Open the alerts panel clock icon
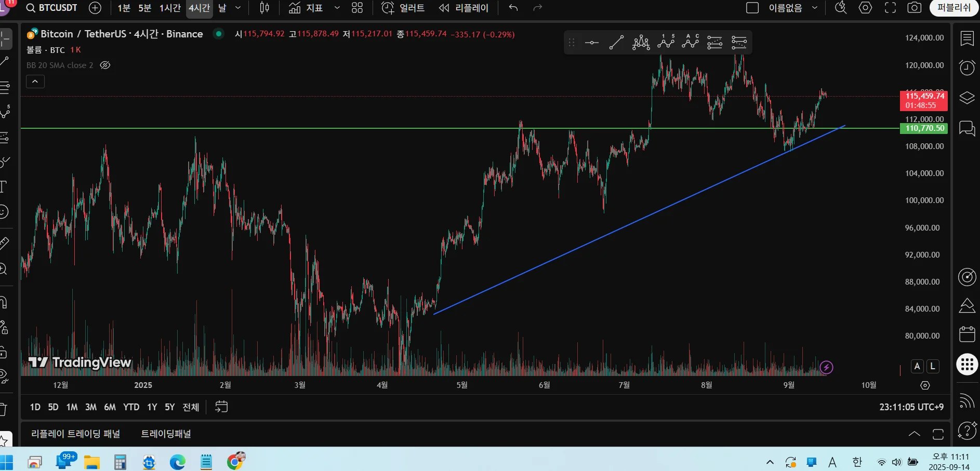This screenshot has width=980, height=471. click(x=967, y=68)
